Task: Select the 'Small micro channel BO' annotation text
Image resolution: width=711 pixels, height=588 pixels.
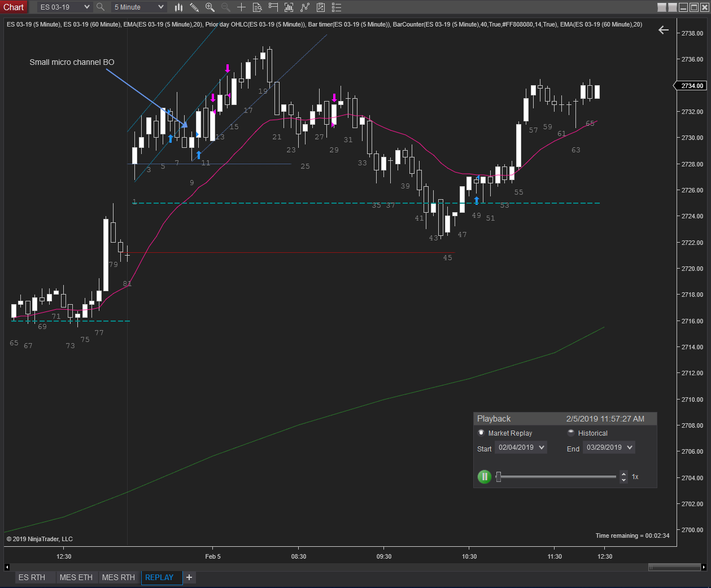Action: (x=72, y=62)
